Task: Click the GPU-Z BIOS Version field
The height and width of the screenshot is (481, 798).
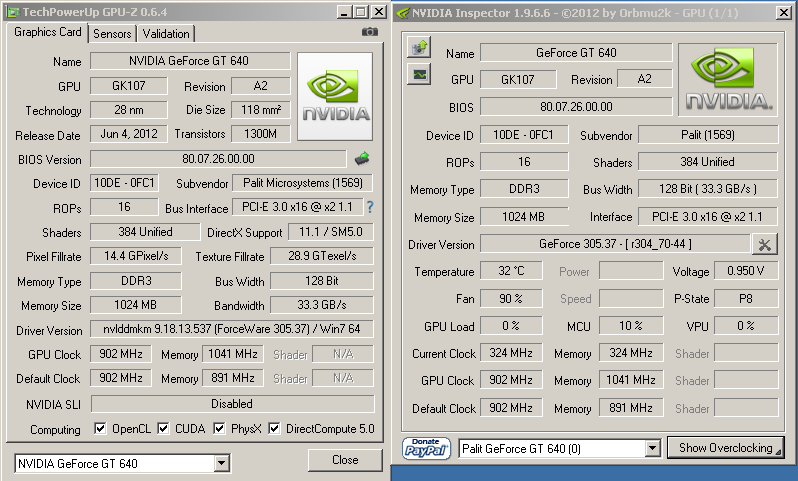Action: pos(218,159)
